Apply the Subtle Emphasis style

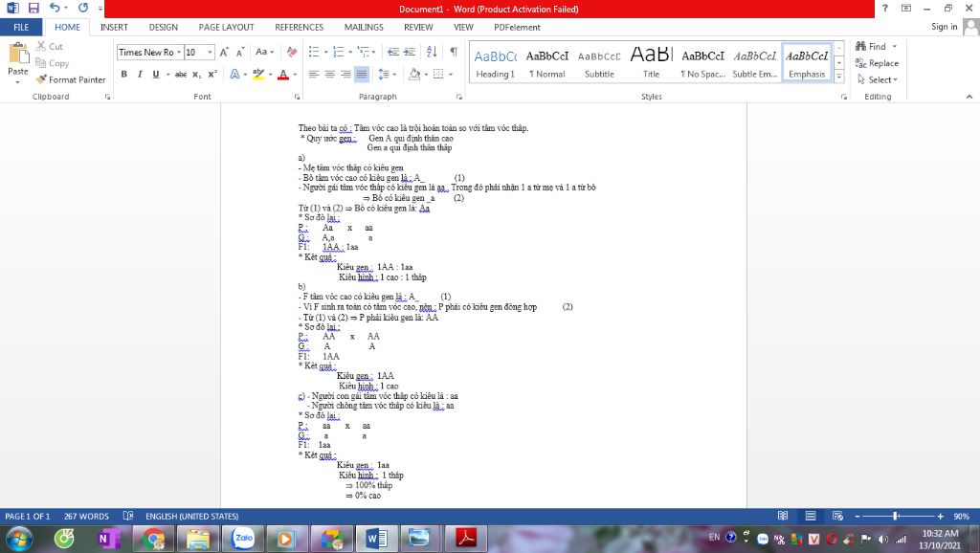pos(755,63)
